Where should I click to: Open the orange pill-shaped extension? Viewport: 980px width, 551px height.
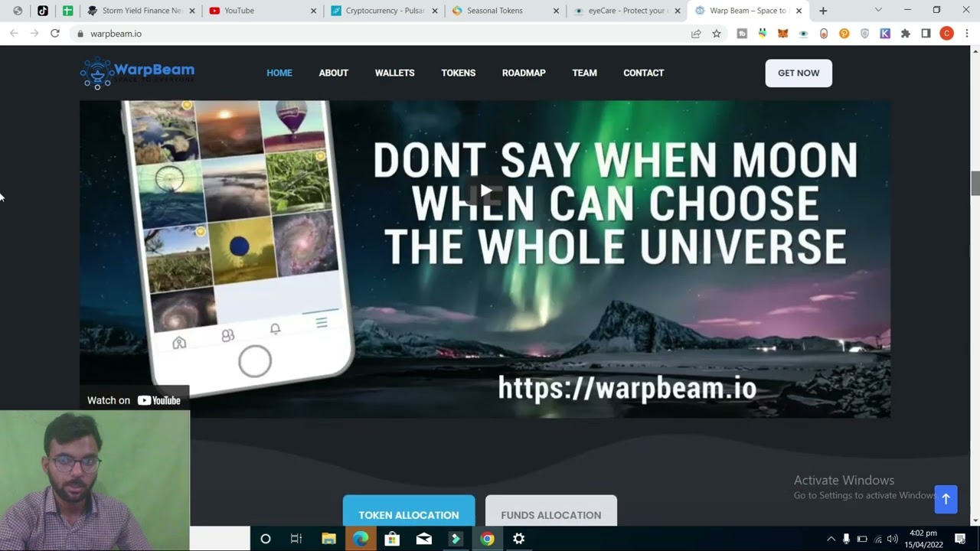[x=824, y=34]
